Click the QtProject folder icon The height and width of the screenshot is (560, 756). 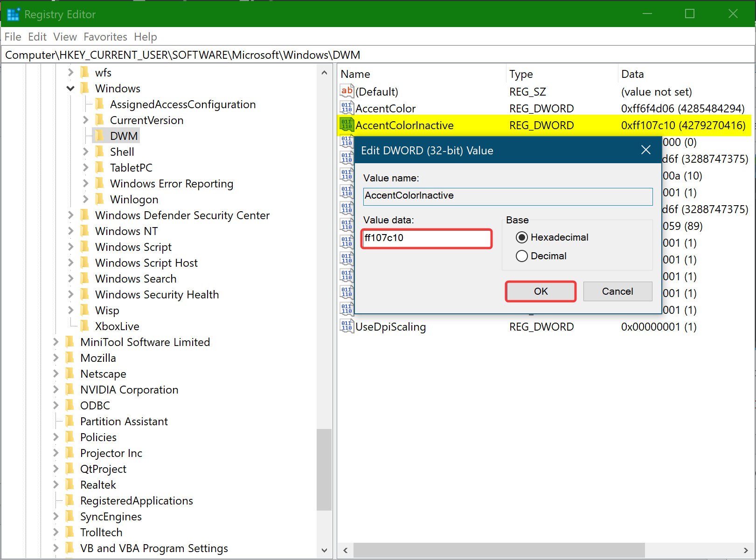point(69,469)
